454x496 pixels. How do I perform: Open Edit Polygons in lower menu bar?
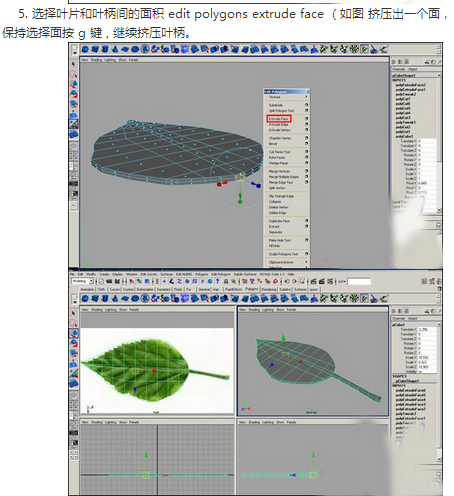click(x=222, y=274)
